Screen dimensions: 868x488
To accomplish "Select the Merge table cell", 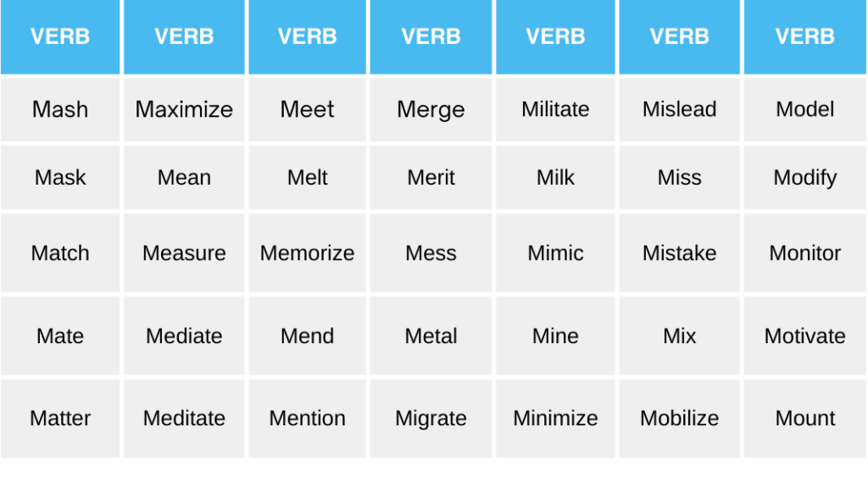I will 431,109.
